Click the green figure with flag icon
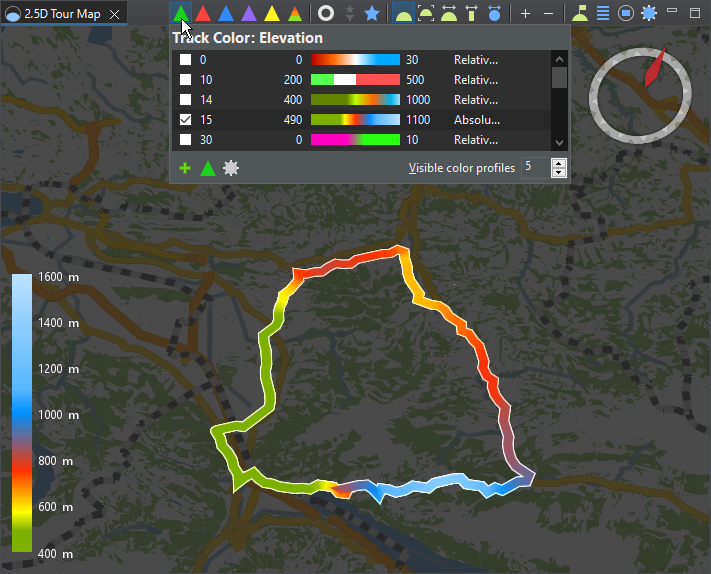The width and height of the screenshot is (711, 574). click(x=580, y=13)
